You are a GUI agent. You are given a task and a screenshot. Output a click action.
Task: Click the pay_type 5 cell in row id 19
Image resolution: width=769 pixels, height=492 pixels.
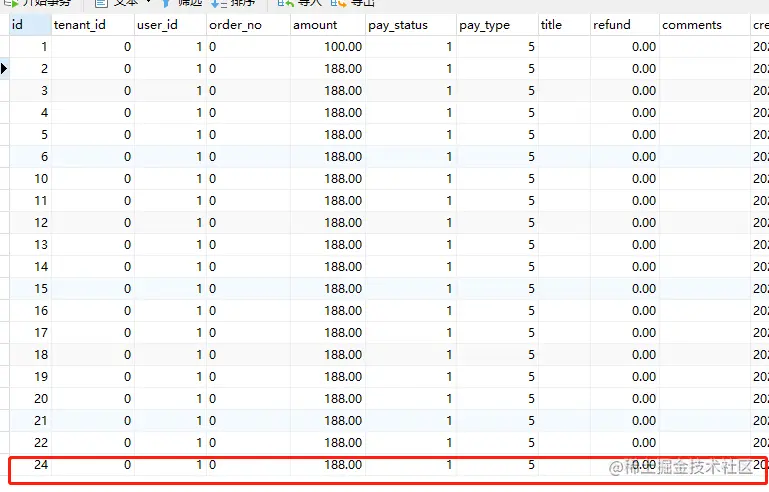coord(497,377)
